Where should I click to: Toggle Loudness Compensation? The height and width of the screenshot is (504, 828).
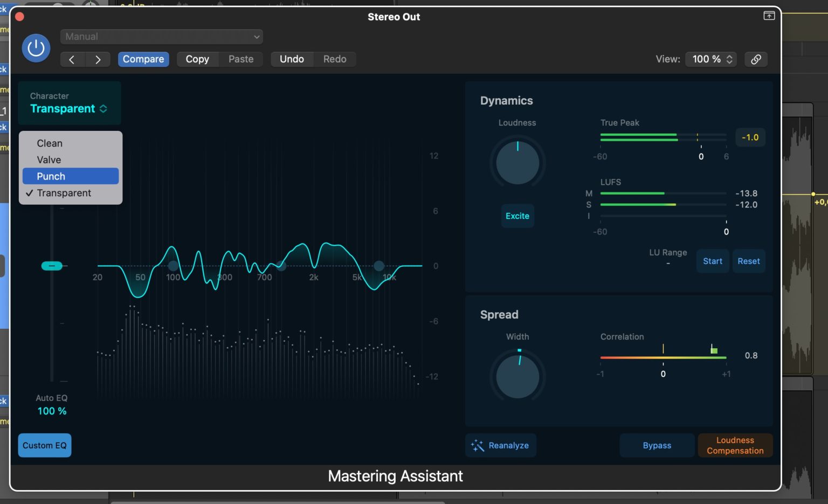pyautogui.click(x=735, y=445)
